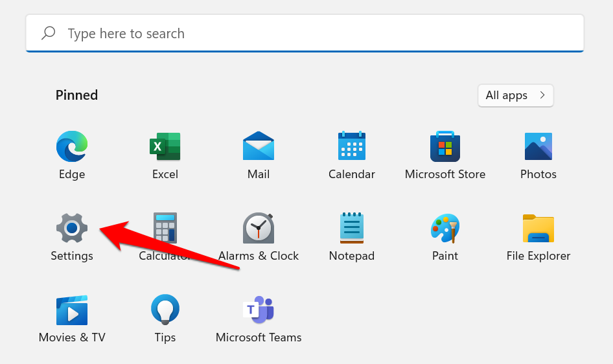613x364 pixels.
Task: Launch Alarms & Clock app
Action: [x=259, y=229]
